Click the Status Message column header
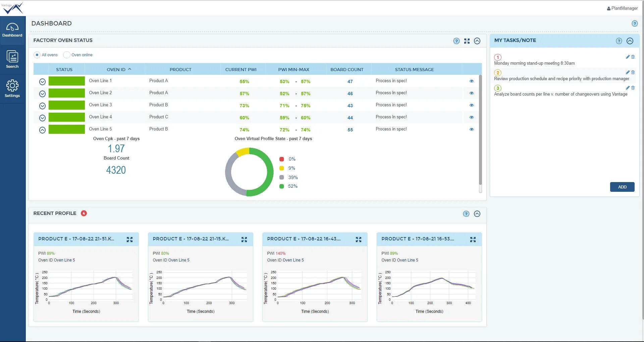Viewport: 644px width, 342px height. pyautogui.click(x=414, y=69)
